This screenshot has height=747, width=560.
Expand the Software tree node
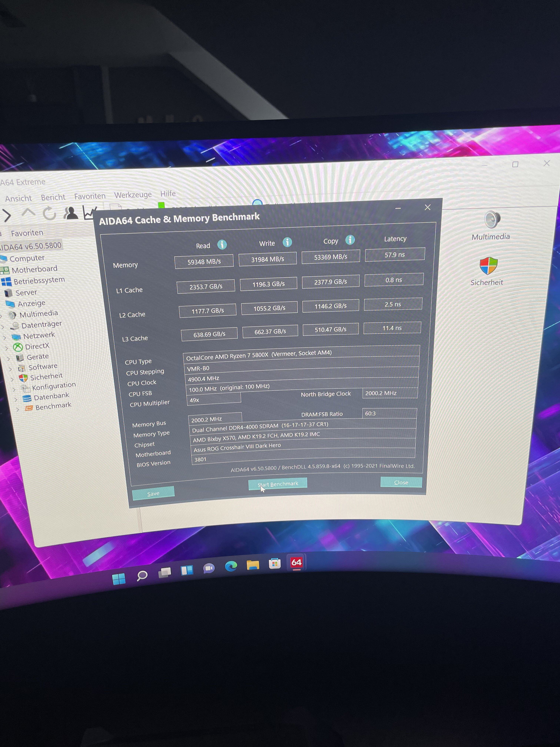pyautogui.click(x=11, y=369)
